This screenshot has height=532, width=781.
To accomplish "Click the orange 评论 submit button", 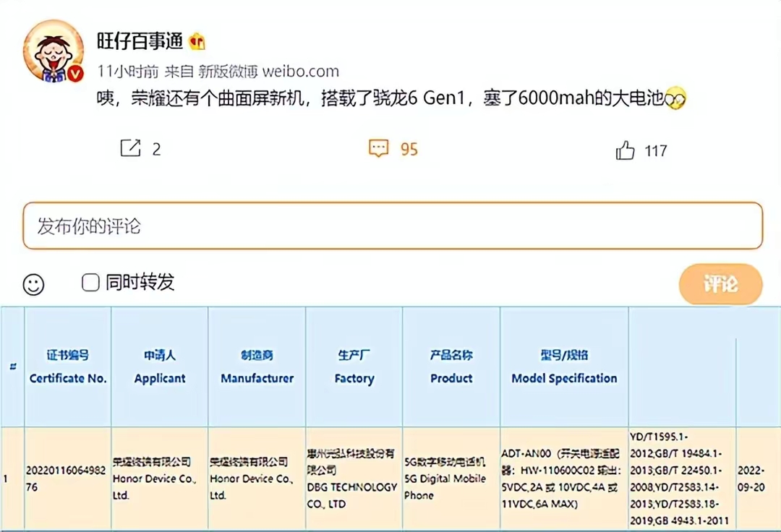I will coord(720,284).
